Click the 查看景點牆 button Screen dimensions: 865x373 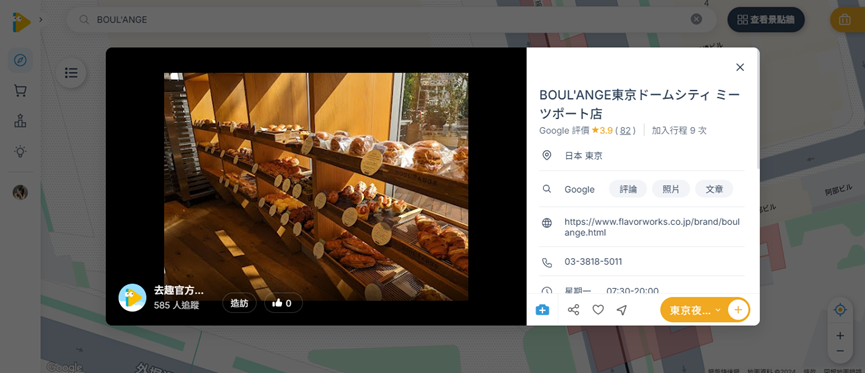click(x=766, y=20)
